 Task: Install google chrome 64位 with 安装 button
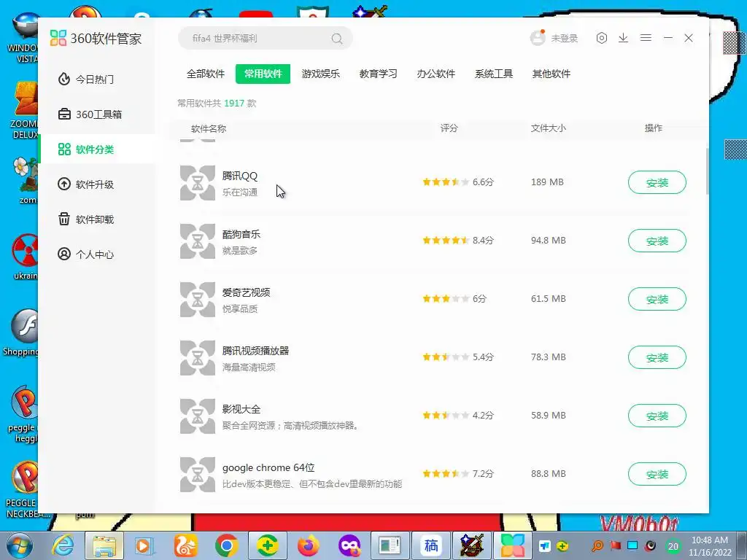[x=657, y=474]
